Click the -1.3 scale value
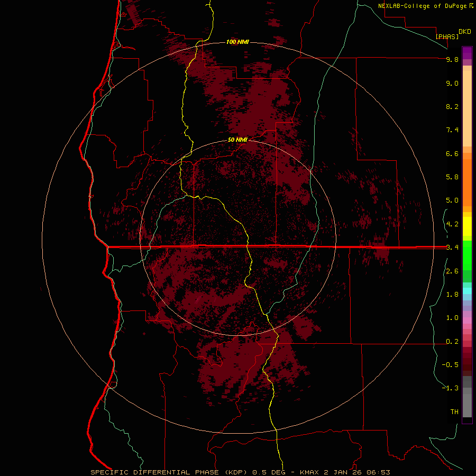 pos(450,388)
